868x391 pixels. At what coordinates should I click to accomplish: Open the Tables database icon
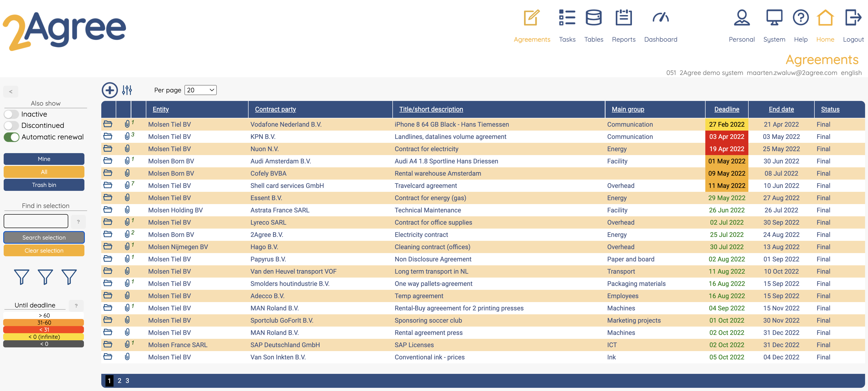[x=593, y=18]
